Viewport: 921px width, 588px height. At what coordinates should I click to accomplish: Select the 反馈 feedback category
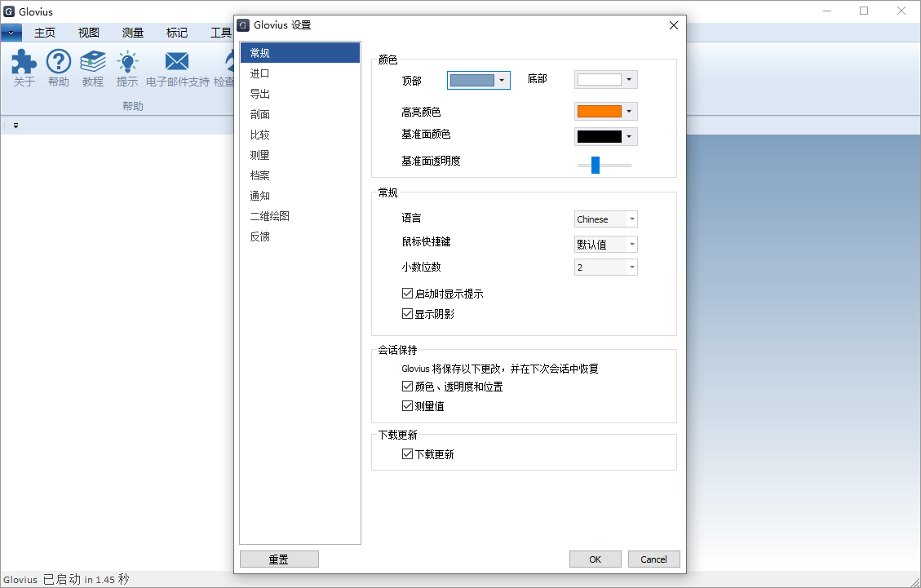tap(300, 237)
